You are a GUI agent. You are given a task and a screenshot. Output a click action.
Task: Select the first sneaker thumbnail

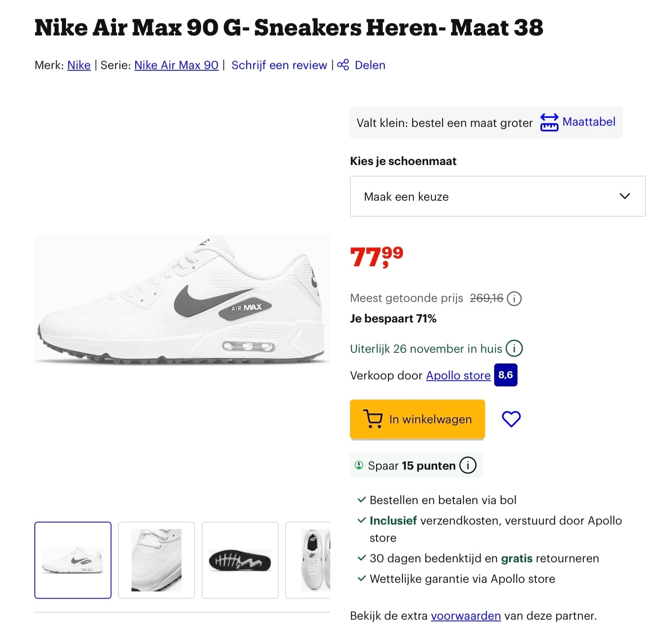[73, 560]
